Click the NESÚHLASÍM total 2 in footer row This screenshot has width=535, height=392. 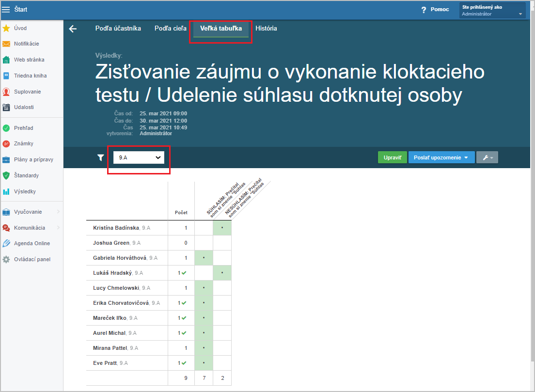tap(222, 378)
